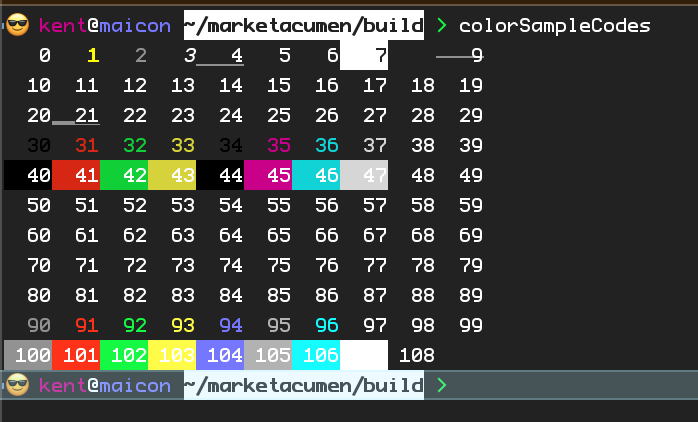This screenshot has height=422, width=698.
Task: Click the green prompt arrow before colorSampleCodes
Action: (x=442, y=25)
